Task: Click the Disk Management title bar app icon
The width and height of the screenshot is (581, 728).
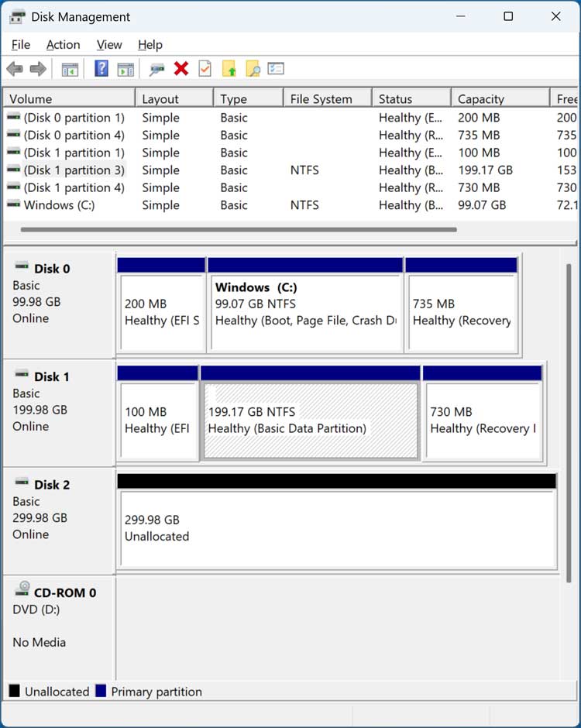Action: pos(17,17)
